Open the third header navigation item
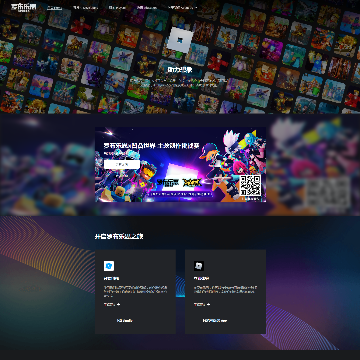360x360 pixels. (x=117, y=7)
